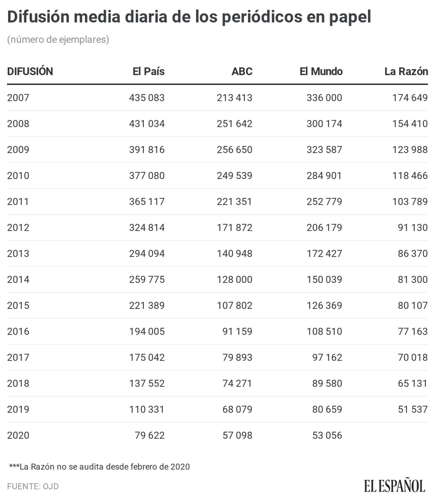Image resolution: width=435 pixels, height=504 pixels.
Task: Select ABC value 256 650 for 2009
Action: tap(234, 150)
